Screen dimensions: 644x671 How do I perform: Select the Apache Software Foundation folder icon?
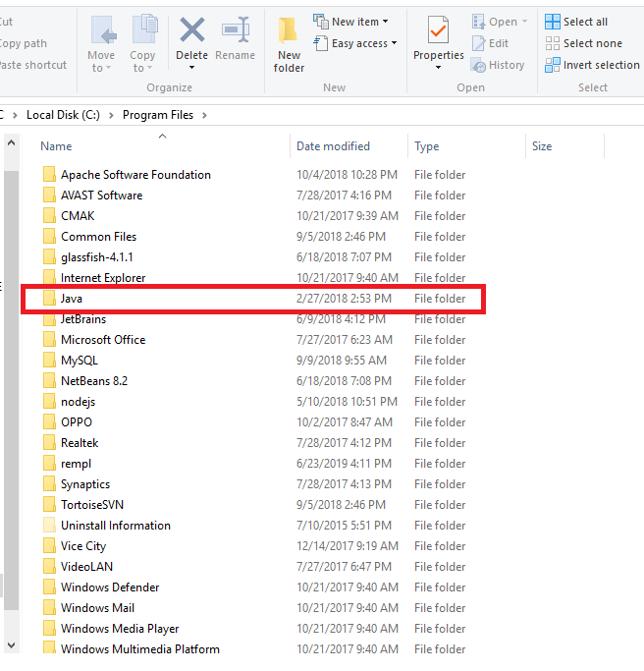click(49, 174)
